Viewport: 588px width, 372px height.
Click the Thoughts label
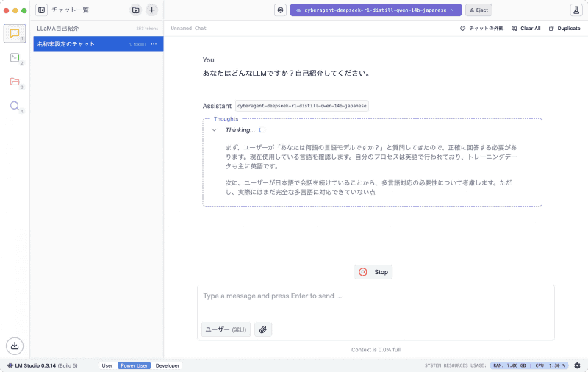226,119
